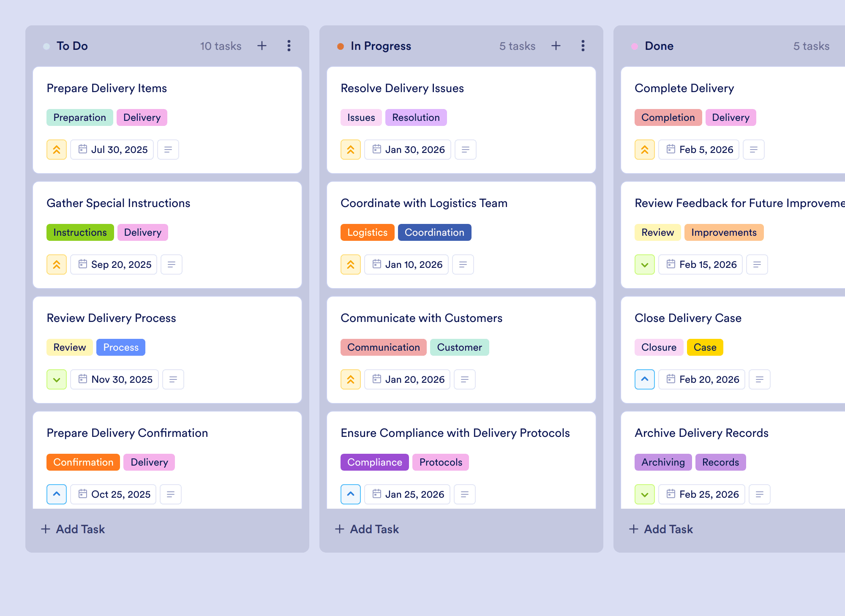Screen dimensions: 845x616
Task: Click Add Task under In Progress column
Action: (x=367, y=529)
